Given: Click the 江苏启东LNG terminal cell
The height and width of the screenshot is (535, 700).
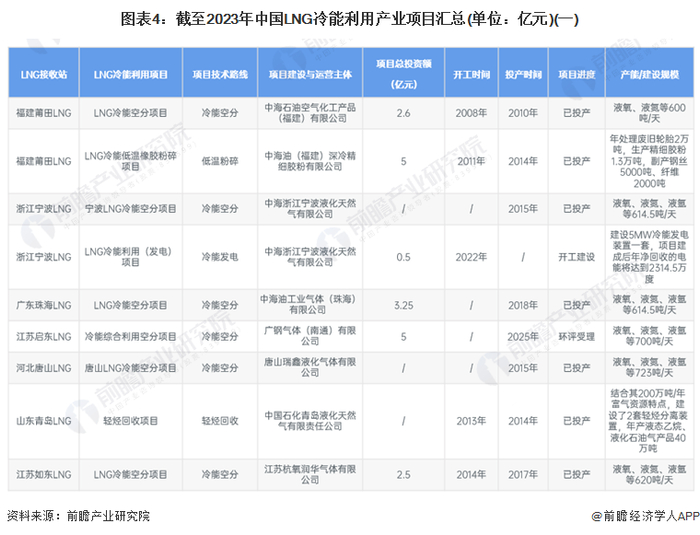Looking at the screenshot, I should point(44,337).
